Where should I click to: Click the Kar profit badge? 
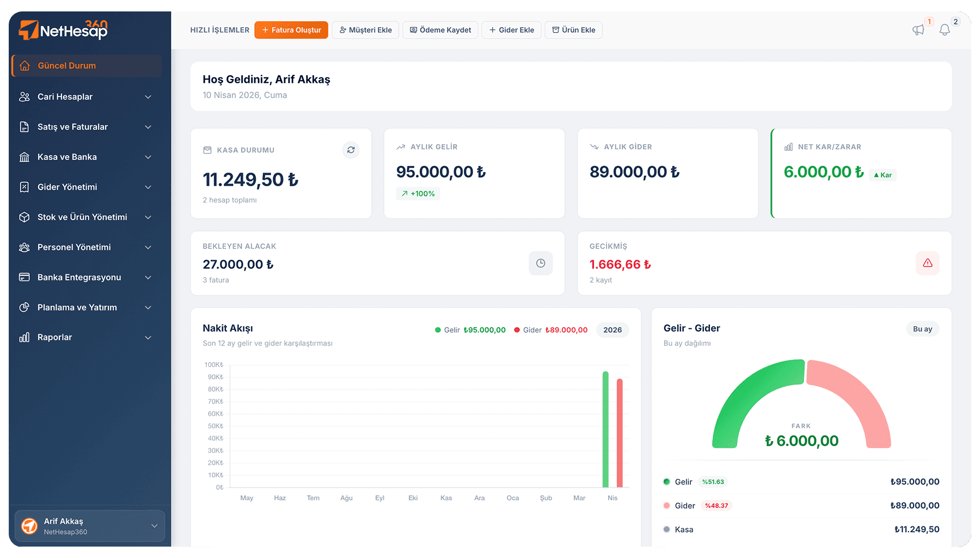pos(883,175)
